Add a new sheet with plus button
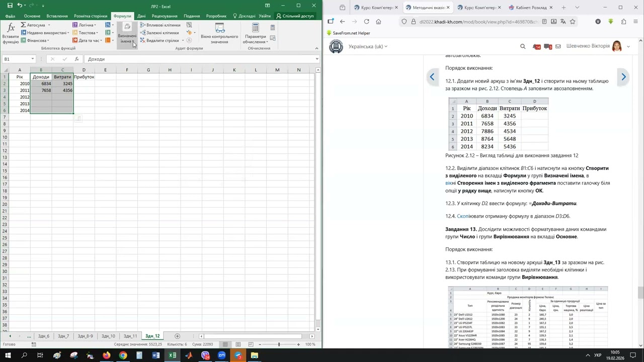The height and width of the screenshot is (362, 644). pyautogui.click(x=177, y=336)
